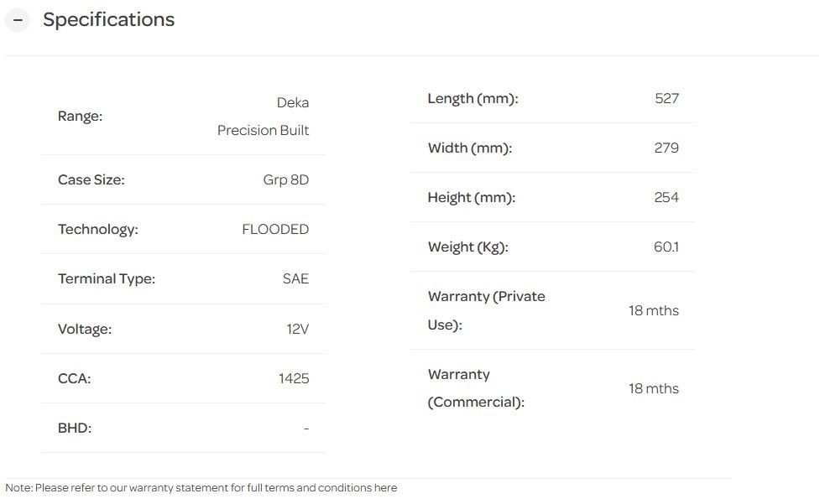This screenshot has height=504, width=825.
Task: Select the Height value 254
Action: coord(666,197)
